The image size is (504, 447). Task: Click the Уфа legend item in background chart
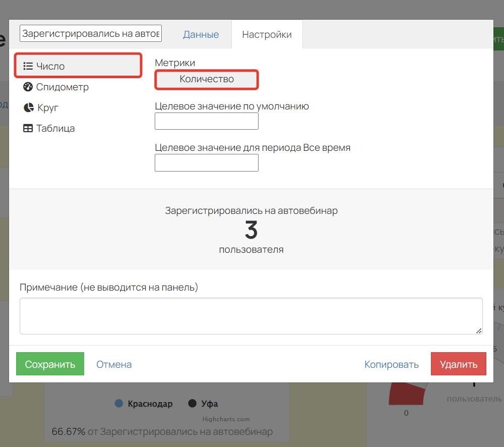[x=203, y=404]
